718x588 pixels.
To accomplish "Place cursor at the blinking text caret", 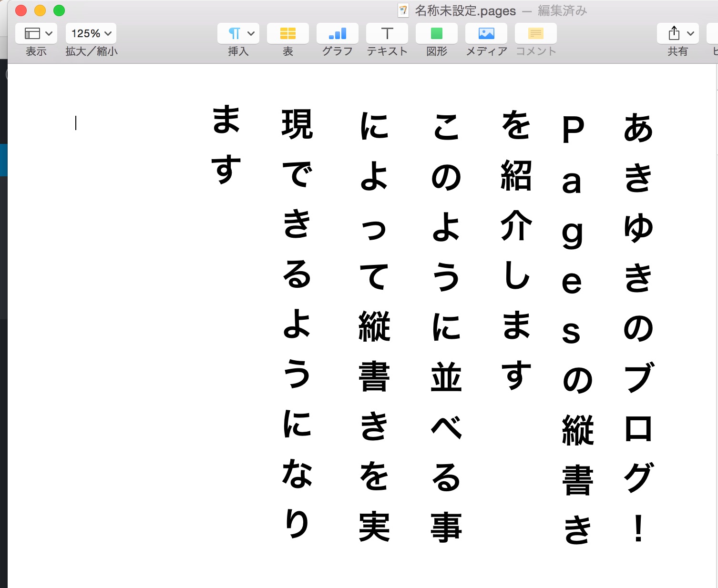I will click(76, 123).
